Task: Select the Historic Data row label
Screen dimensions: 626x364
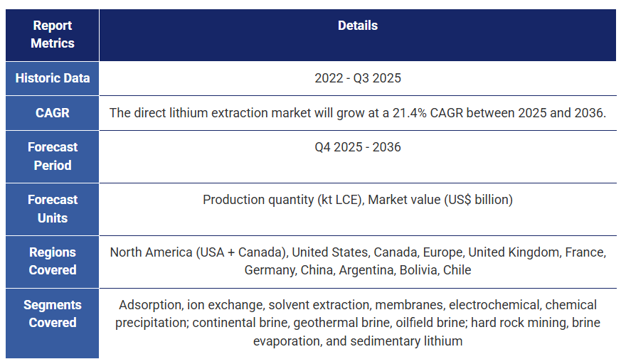Action: click(x=52, y=78)
